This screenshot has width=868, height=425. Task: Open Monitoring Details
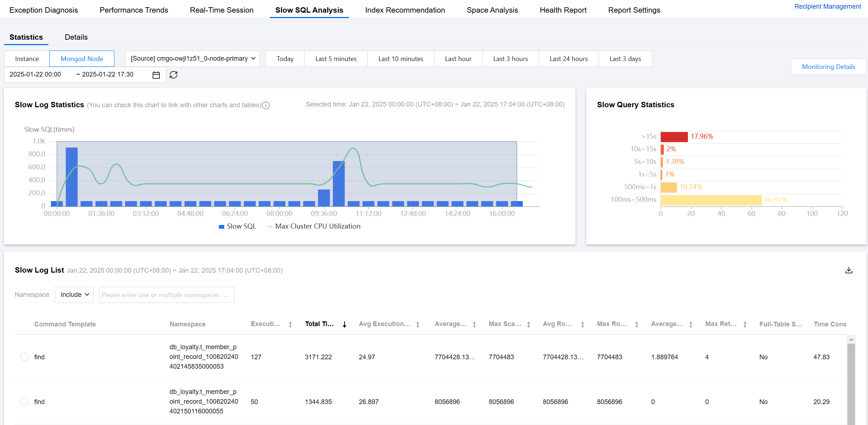coord(828,67)
